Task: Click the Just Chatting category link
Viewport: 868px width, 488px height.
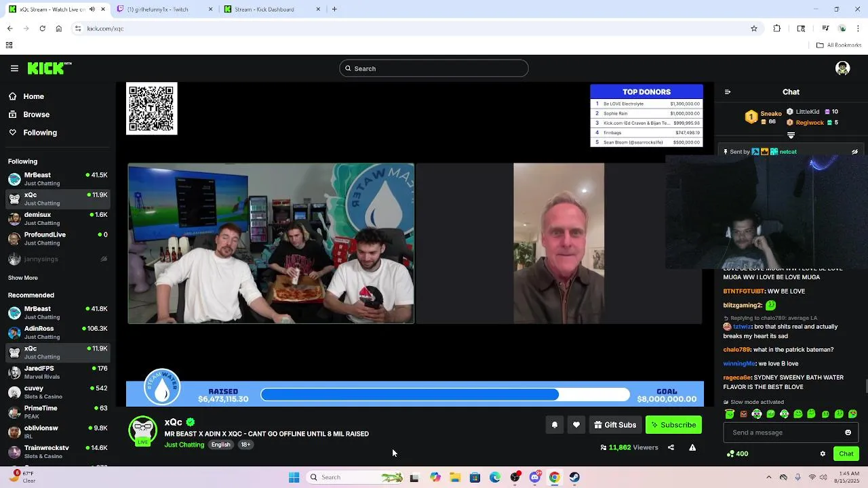Action: [184, 445]
